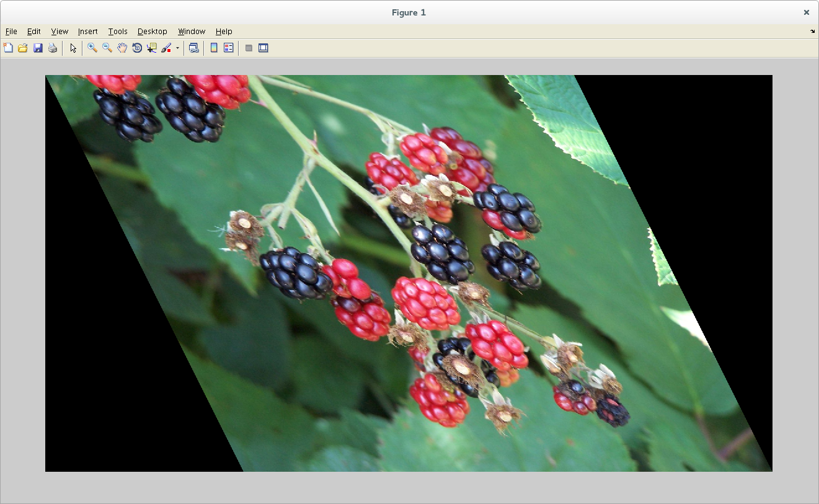Toggle the Edit Plot arrow tool

tap(73, 48)
